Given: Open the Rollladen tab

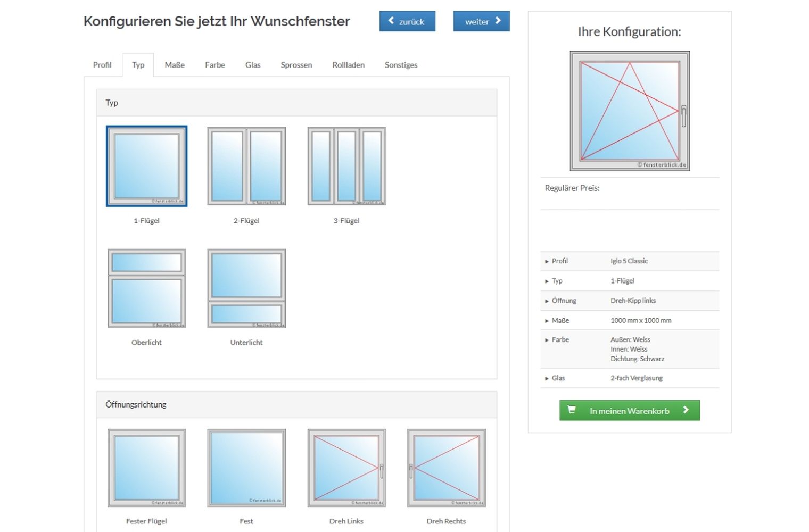Looking at the screenshot, I should point(348,65).
